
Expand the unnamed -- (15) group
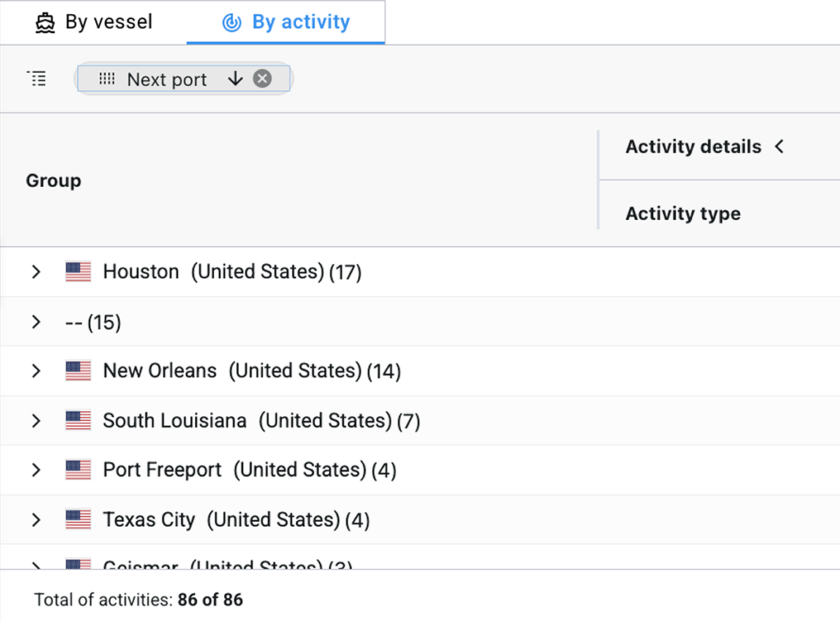tap(36, 322)
